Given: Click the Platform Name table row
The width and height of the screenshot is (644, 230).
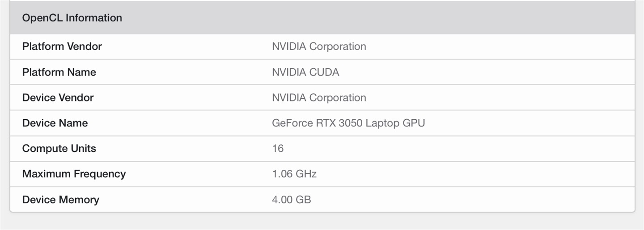Looking at the screenshot, I should (x=322, y=72).
